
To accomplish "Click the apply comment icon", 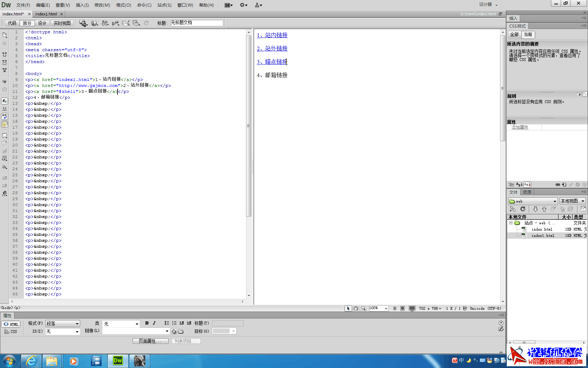I will (5, 136).
